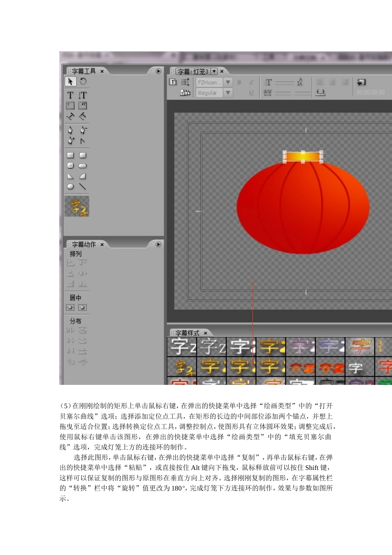Select the Vertical Path Type tool

[83, 116]
